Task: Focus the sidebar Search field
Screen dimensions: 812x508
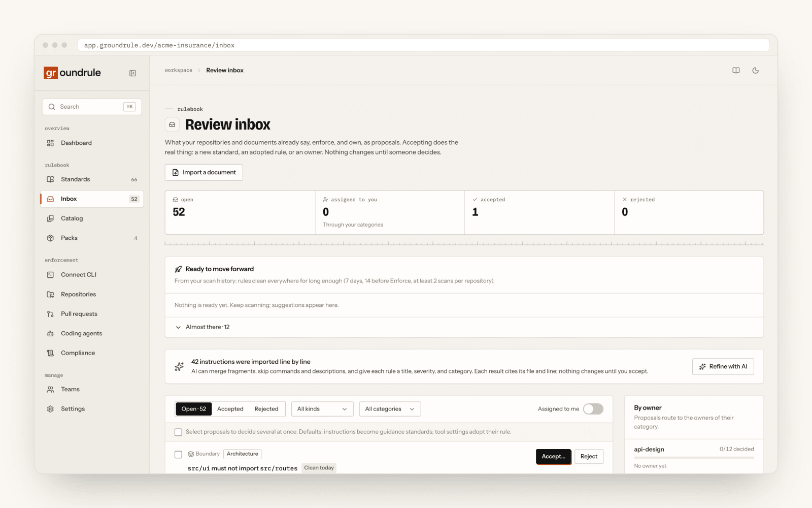Action: (x=92, y=107)
